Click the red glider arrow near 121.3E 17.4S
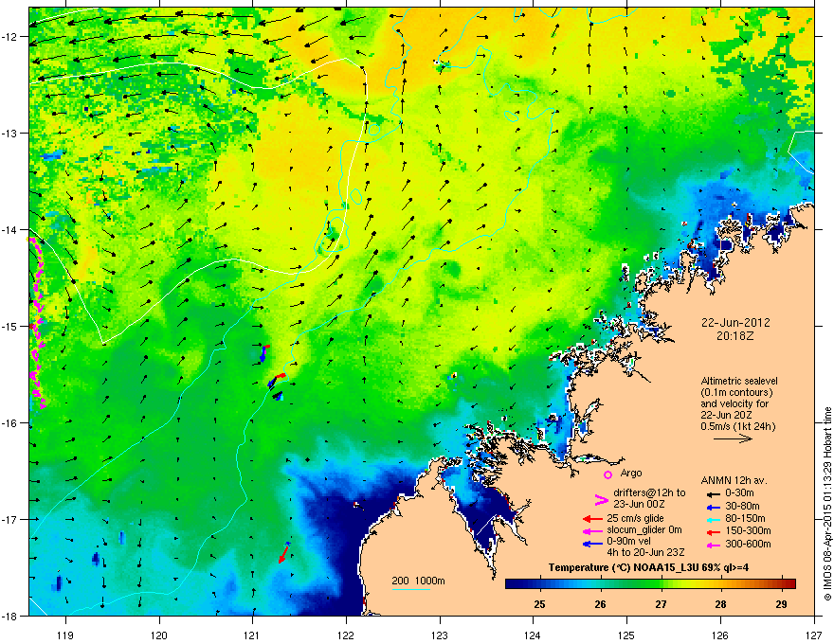 284,554
